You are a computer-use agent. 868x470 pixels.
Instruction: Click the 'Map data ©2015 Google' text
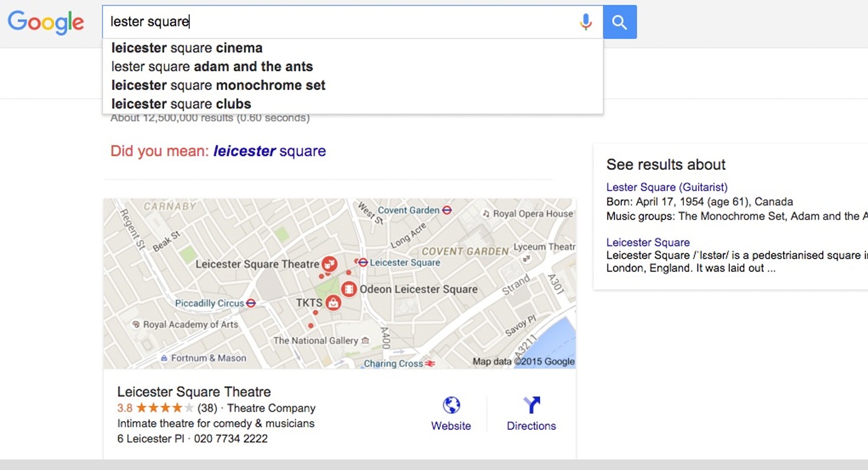[x=523, y=361]
